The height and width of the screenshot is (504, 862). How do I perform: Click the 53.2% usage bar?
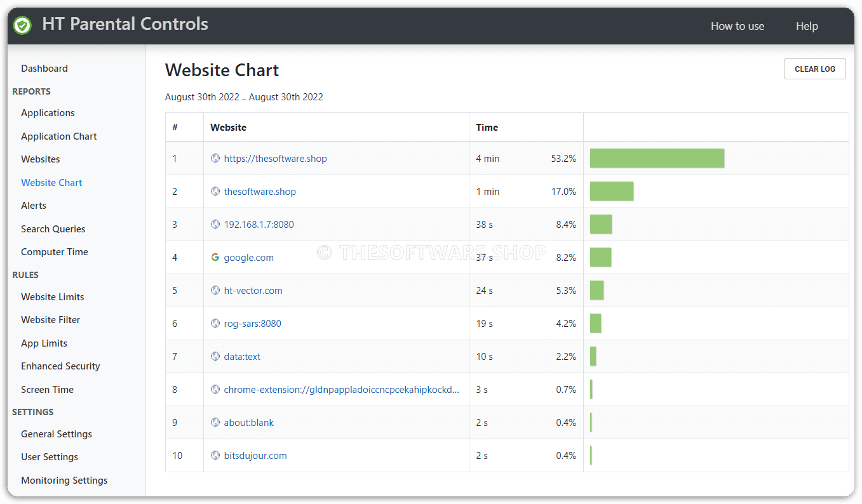tap(657, 158)
